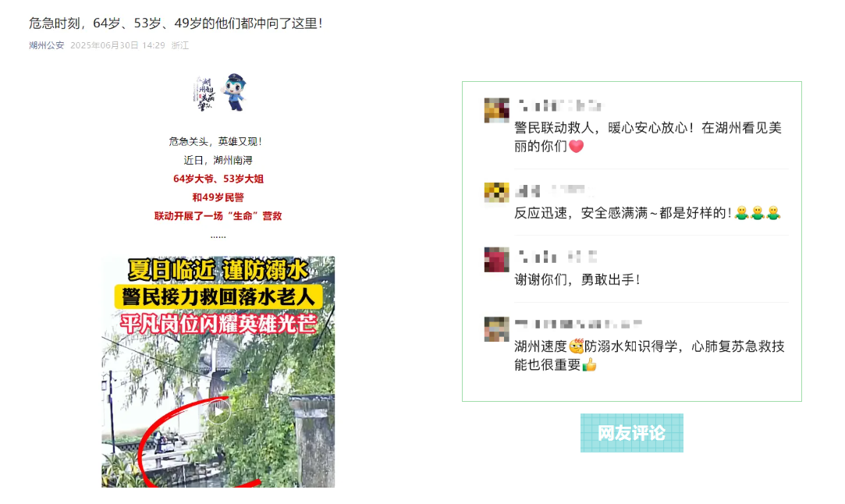Viewport: 845px width, 504px height.
Task: Click the yellow 警民接力救回落水老人 banner
Action: [218, 297]
